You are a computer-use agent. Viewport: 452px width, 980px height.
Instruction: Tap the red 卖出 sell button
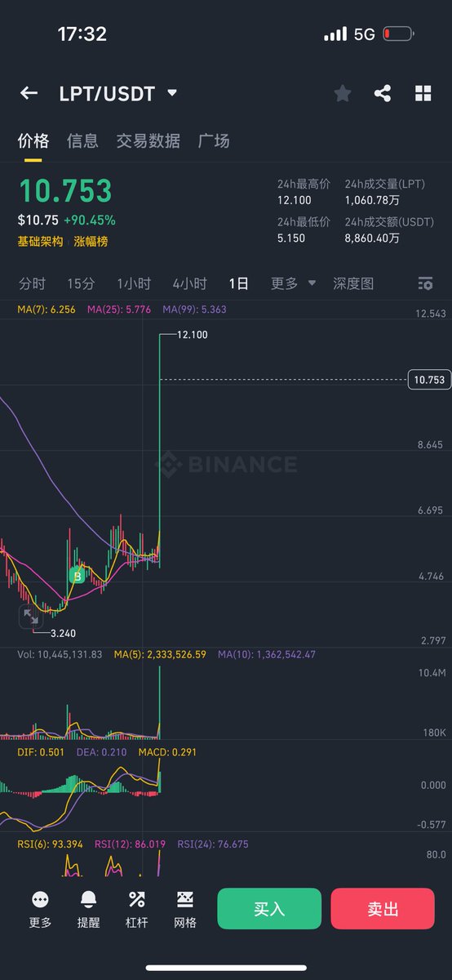383,909
